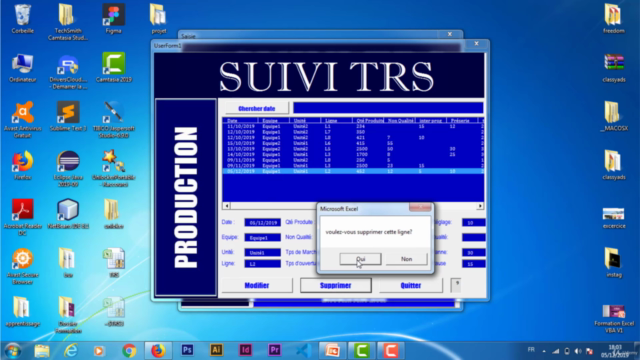This screenshot has height=360, width=640.
Task: Launch Illustrator from the taskbar
Action: [217, 350]
